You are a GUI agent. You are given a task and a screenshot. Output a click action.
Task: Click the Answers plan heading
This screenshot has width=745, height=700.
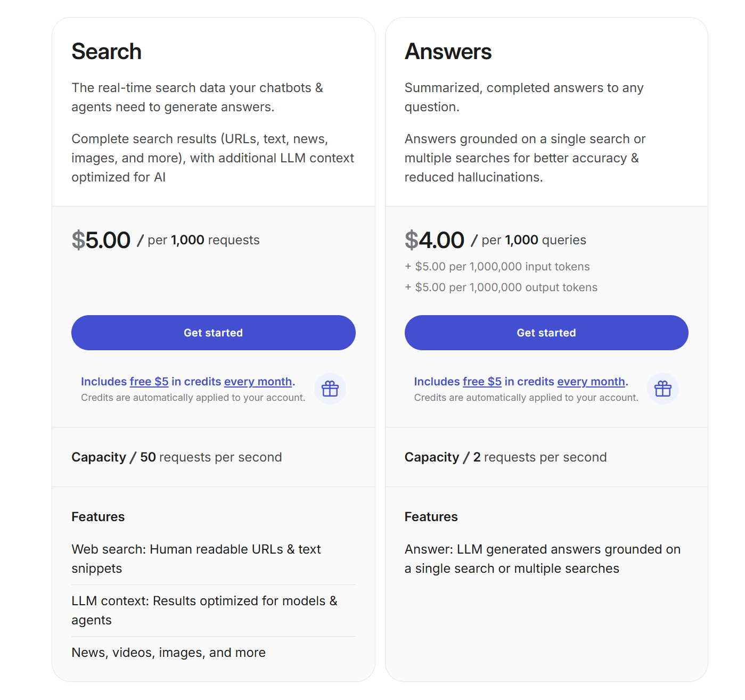click(448, 52)
